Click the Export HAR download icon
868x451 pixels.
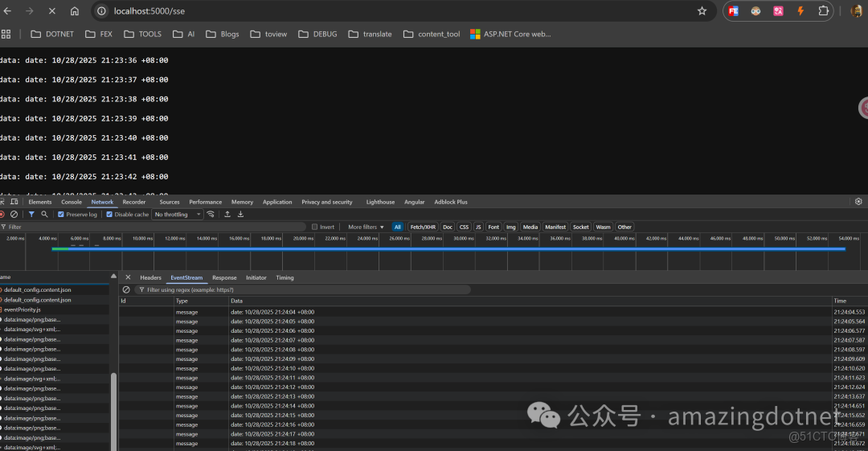pyautogui.click(x=240, y=215)
